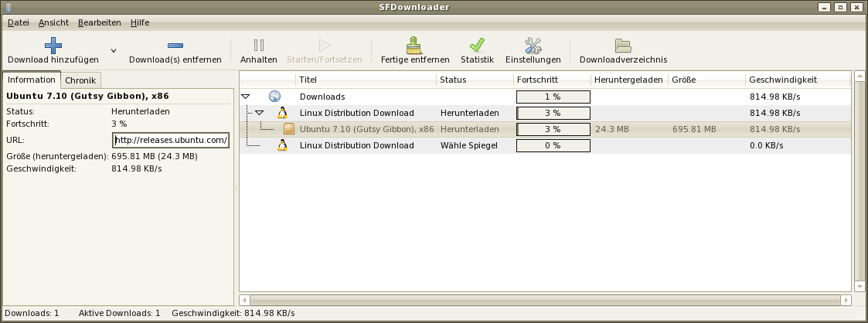Click the horizontal scrollbar under the download list
This screenshot has height=323, width=868.
point(545,300)
